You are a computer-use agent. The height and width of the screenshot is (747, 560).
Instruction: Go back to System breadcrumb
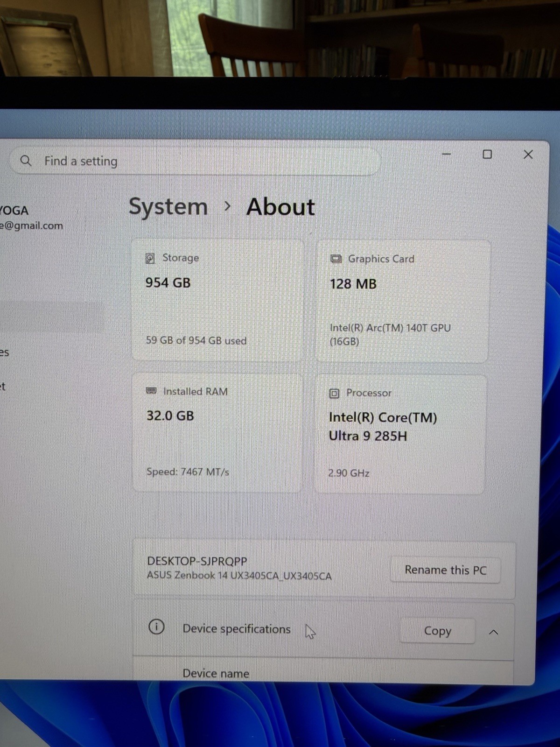(x=168, y=207)
